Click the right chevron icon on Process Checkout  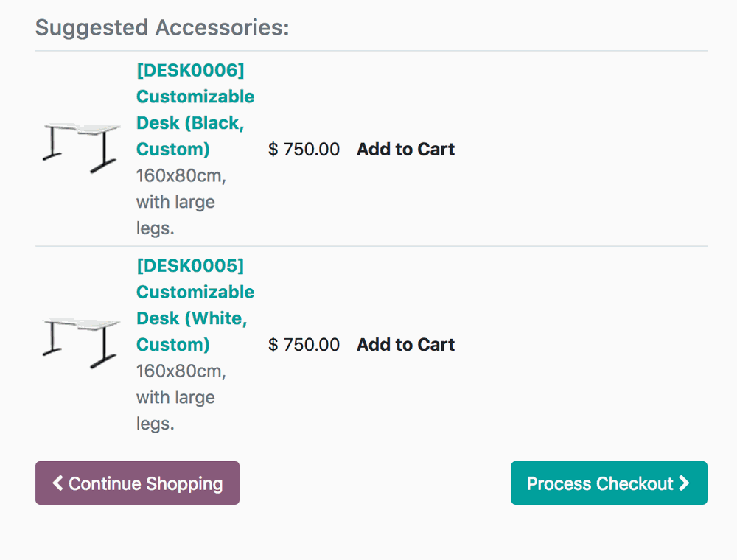pyautogui.click(x=684, y=483)
